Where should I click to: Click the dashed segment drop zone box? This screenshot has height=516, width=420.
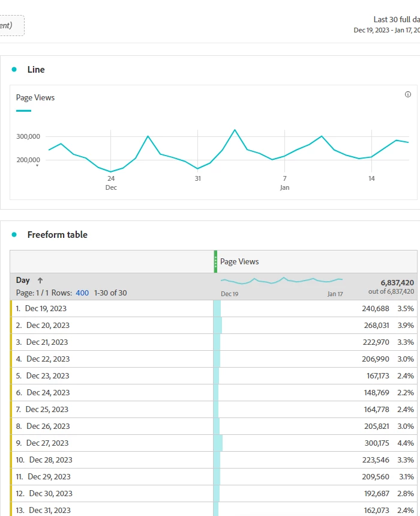[12, 25]
